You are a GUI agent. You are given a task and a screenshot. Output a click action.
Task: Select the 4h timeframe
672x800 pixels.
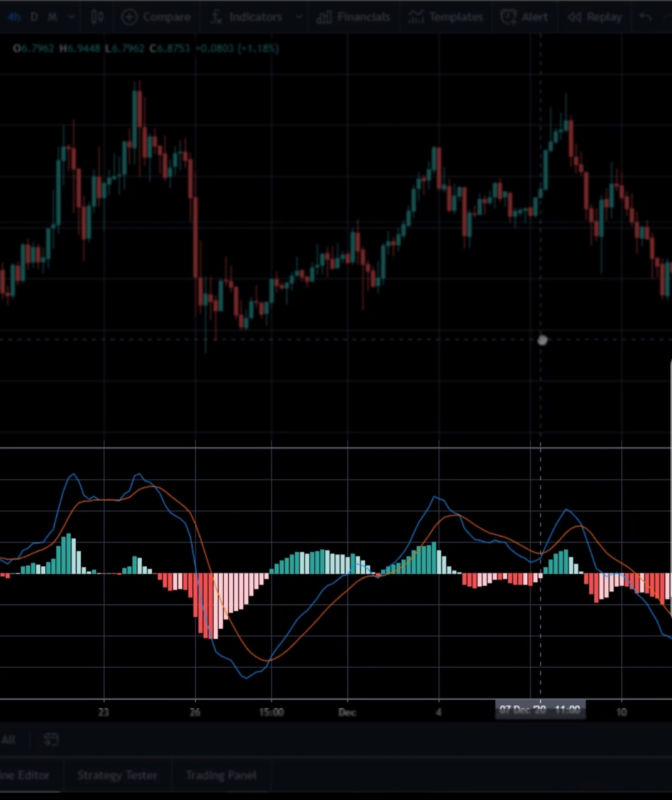coord(14,17)
